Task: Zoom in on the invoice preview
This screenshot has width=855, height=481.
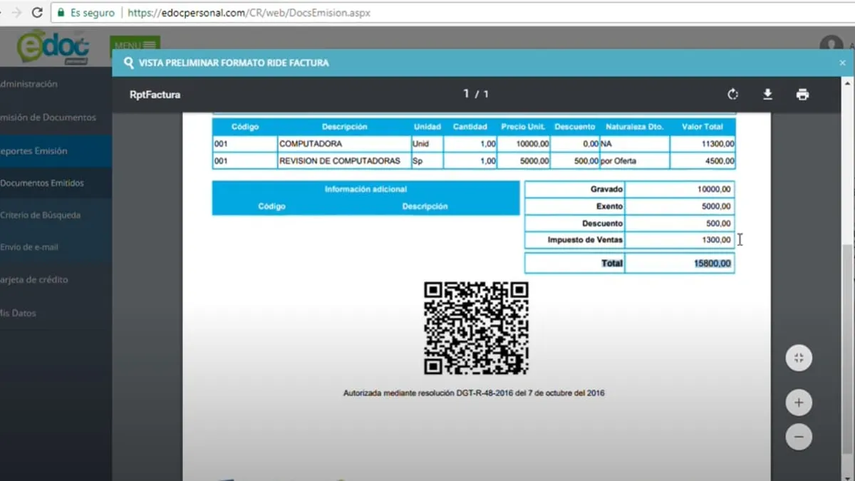Action: tap(798, 403)
